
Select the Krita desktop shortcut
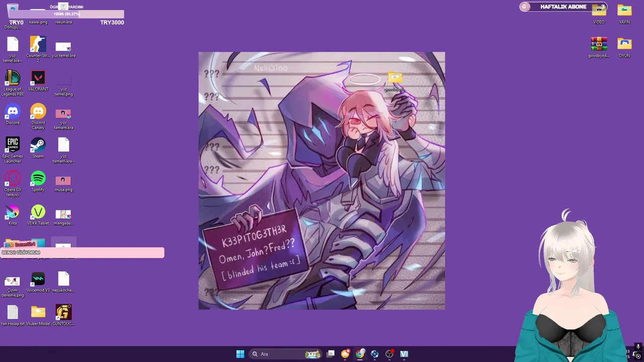tap(13, 215)
